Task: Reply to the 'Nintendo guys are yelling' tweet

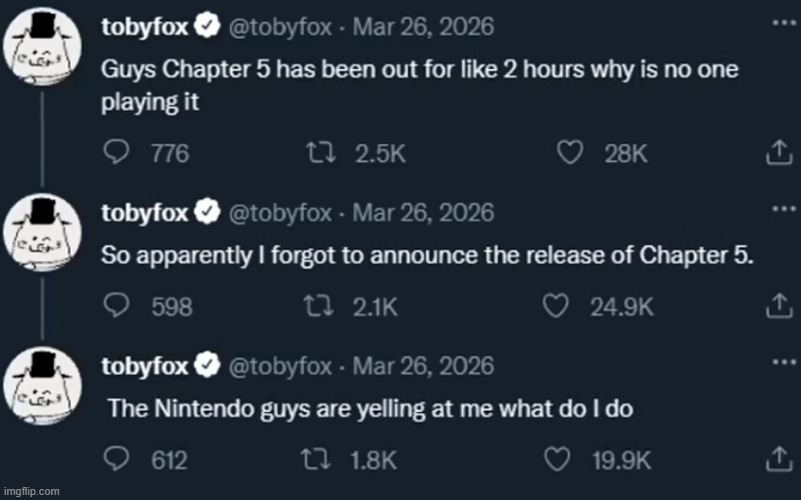Action: click(x=118, y=460)
